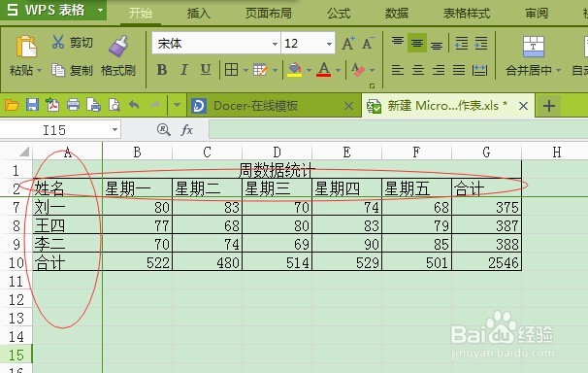Click the direct print page icon

[93, 105]
